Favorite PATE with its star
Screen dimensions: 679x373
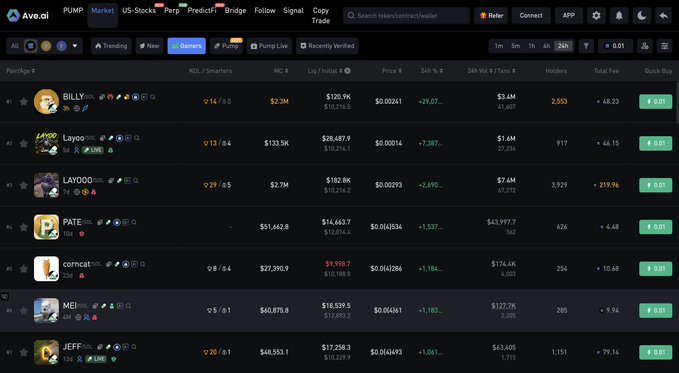[23, 227]
